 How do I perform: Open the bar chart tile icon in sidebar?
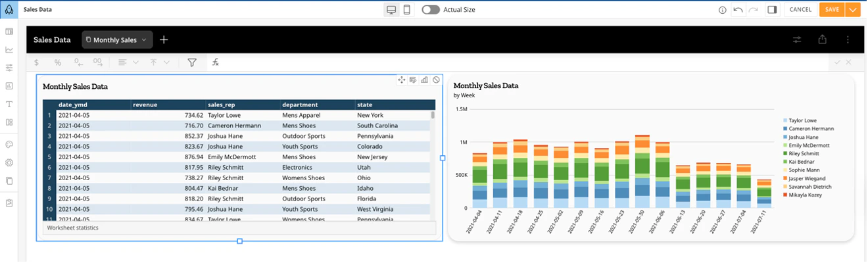tap(9, 85)
